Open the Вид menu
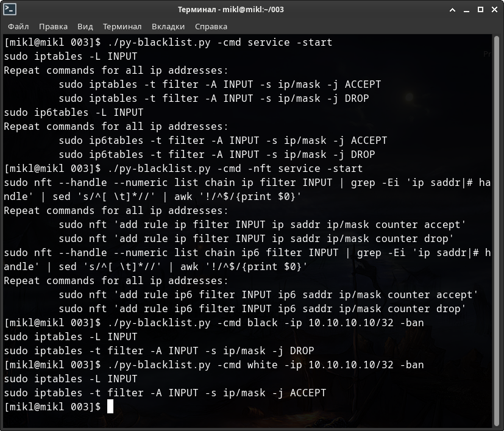 pos(85,26)
